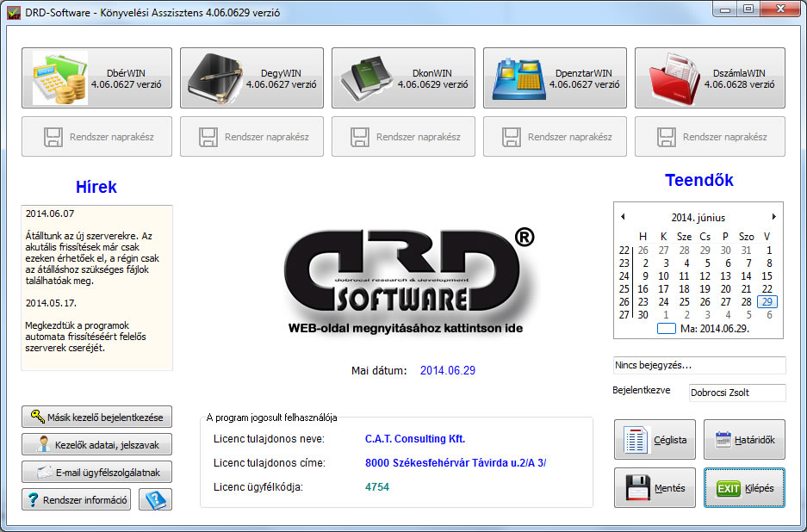Open Kezelők adatai, jelszavak
Screen dimensions: 807x532
[x=96, y=444]
